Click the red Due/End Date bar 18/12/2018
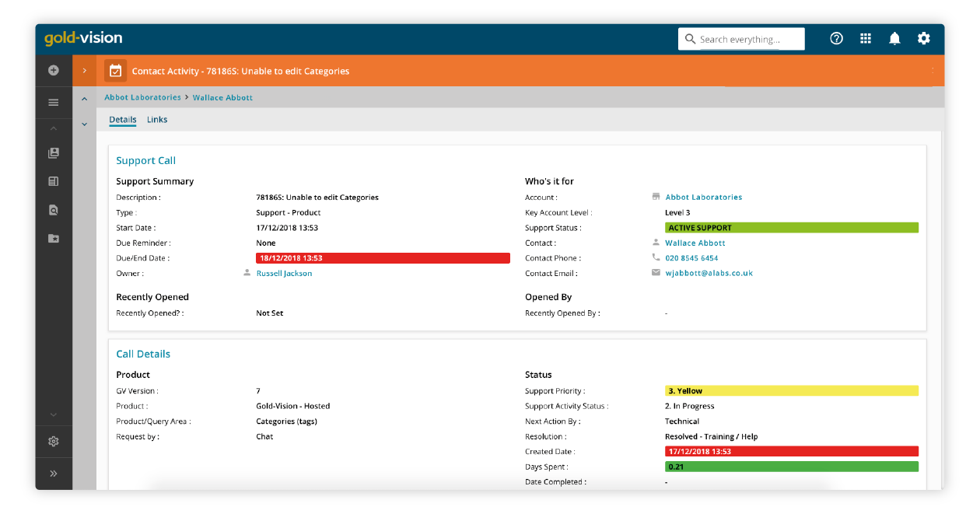The height and width of the screenshot is (514, 980). click(x=383, y=258)
